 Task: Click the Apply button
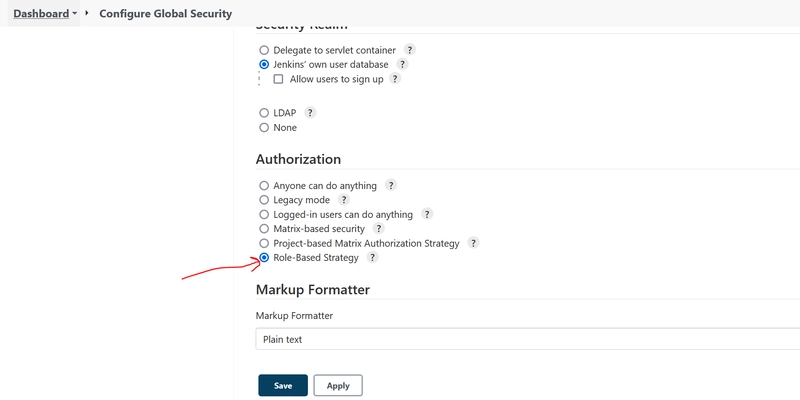coord(338,385)
